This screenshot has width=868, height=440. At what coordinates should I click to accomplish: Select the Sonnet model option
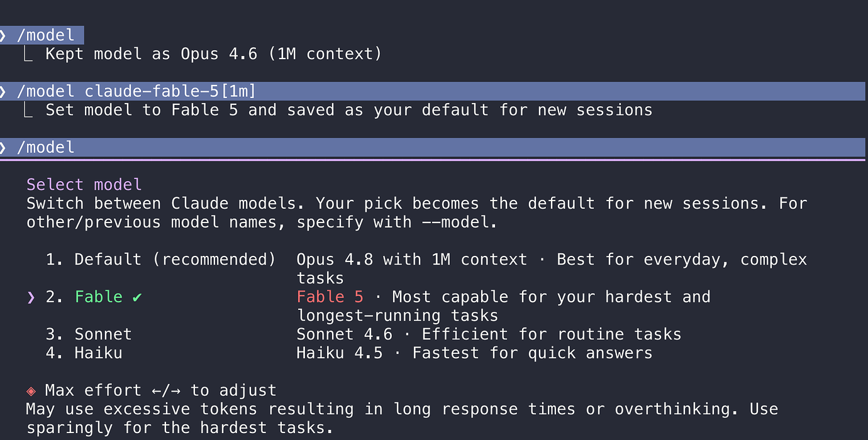(x=89, y=334)
